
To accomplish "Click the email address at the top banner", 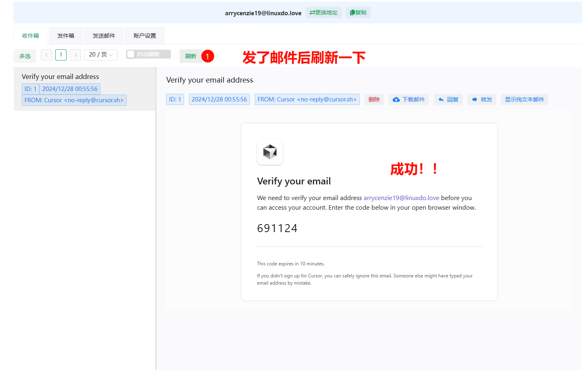I will click(x=263, y=13).
